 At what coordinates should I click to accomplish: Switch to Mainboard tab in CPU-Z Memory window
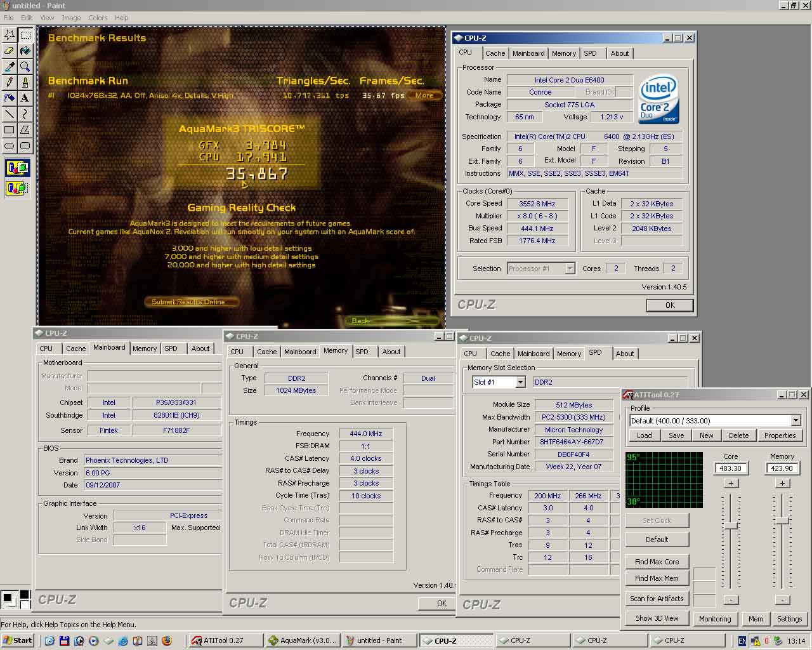[x=300, y=352]
